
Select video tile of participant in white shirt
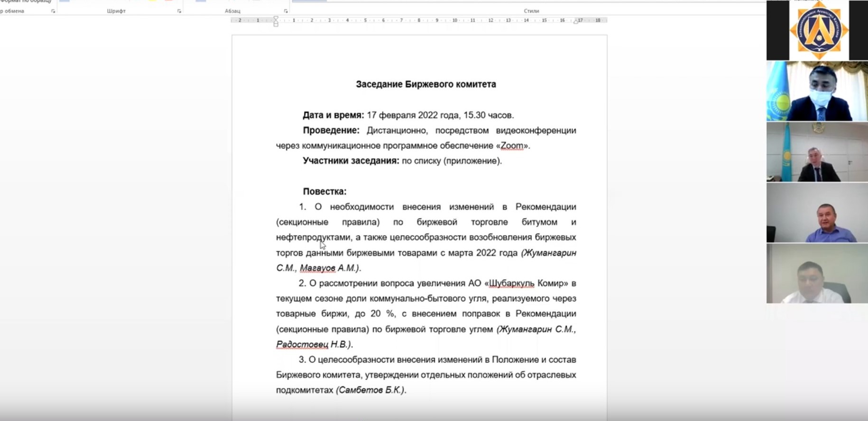817,273
